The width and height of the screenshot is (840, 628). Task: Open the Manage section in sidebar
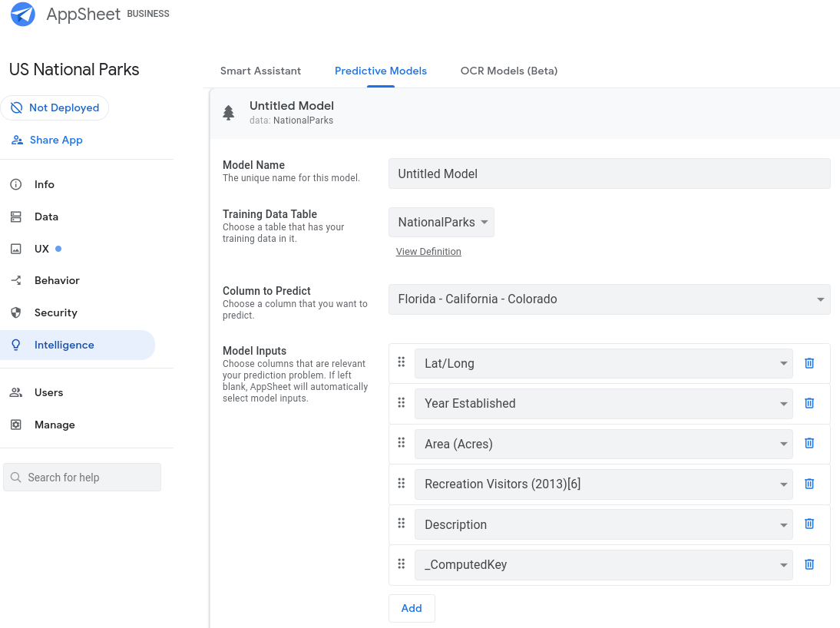click(55, 425)
